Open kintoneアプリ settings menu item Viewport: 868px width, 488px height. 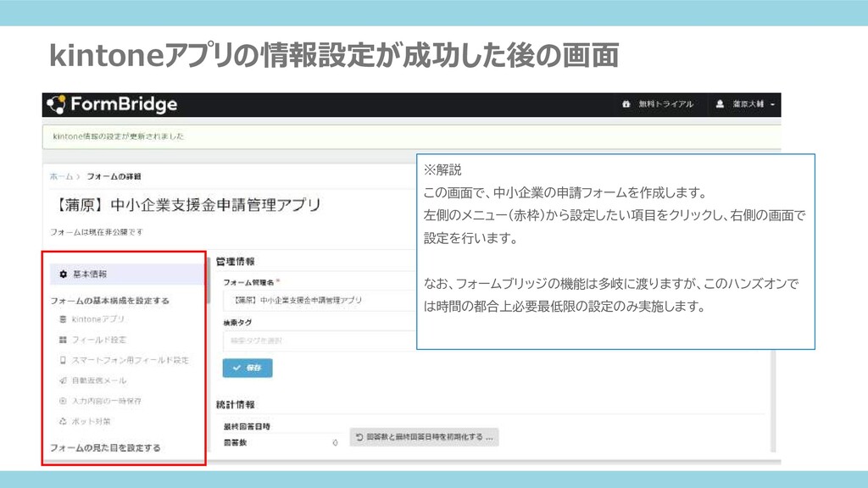tap(98, 319)
